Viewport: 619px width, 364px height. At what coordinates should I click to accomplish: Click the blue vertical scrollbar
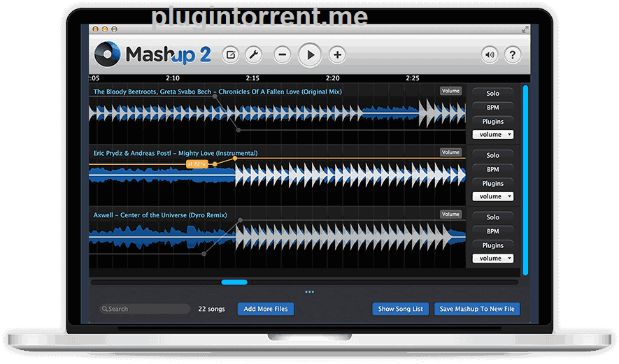[525, 180]
